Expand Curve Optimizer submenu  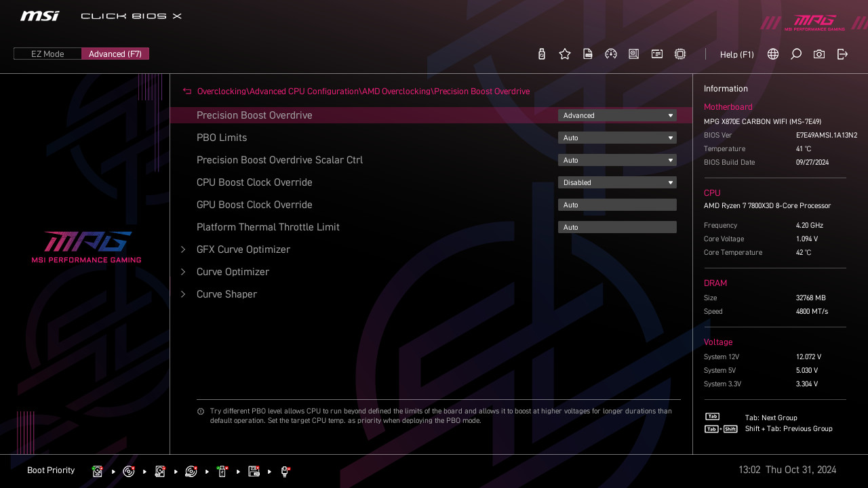233,272
